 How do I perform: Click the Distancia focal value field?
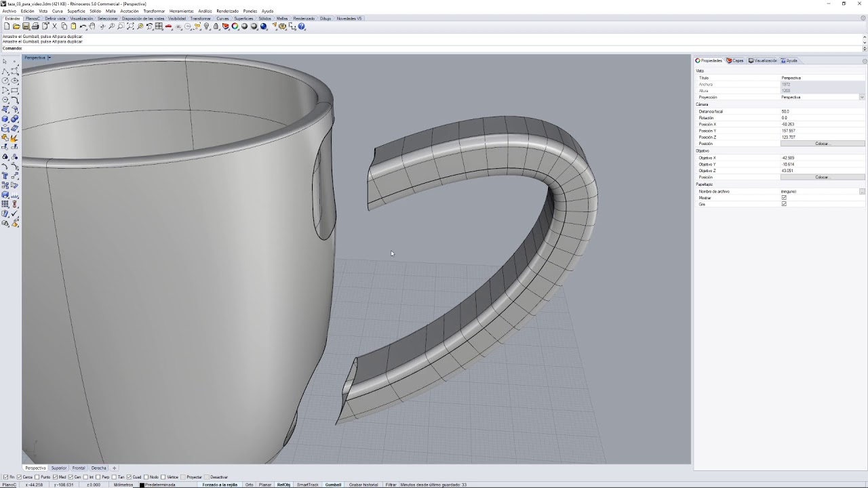823,111
